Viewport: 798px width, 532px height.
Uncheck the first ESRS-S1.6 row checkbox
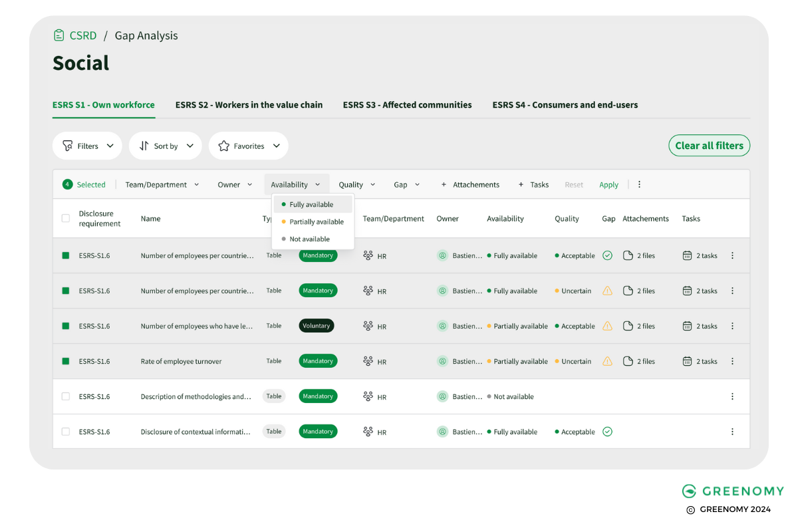click(65, 255)
